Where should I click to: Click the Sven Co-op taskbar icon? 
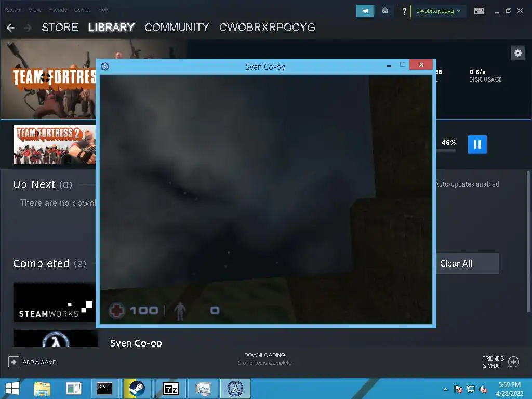click(x=235, y=389)
